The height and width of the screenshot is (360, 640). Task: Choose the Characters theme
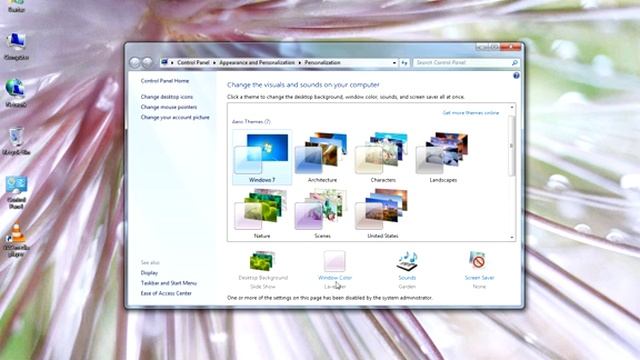tap(382, 158)
